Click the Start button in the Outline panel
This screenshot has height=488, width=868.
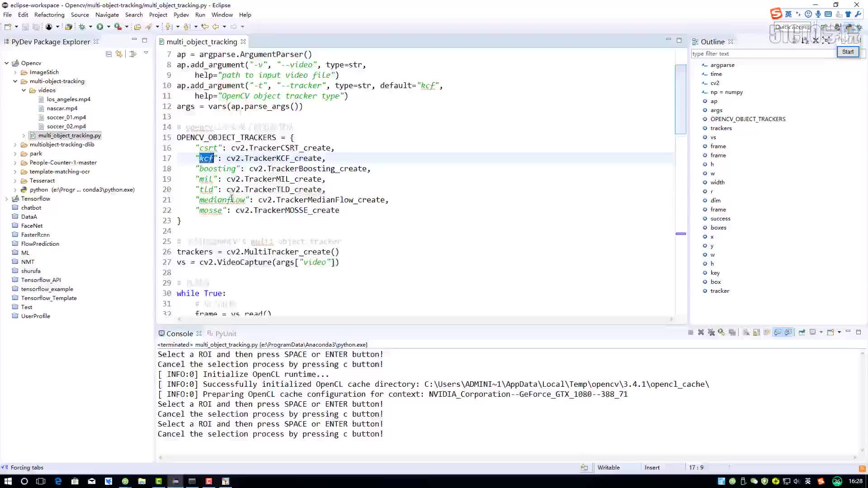[848, 52]
